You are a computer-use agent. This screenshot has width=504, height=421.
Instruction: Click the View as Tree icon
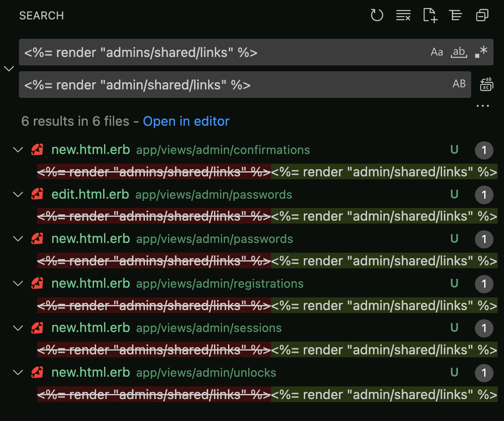456,16
